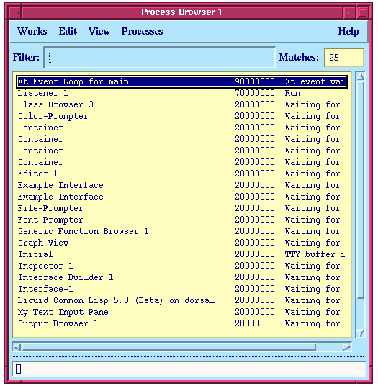Click the Matches count field
The height and width of the screenshot is (391, 378).
click(344, 57)
